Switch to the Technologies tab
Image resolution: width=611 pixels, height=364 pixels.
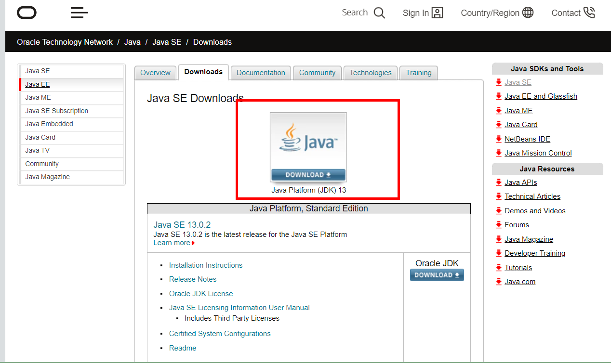tap(371, 73)
